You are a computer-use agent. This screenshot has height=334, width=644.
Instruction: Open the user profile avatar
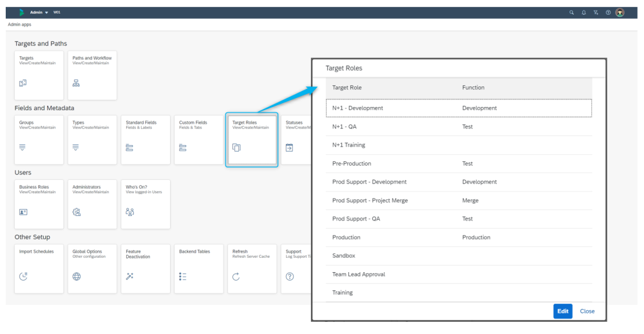(x=620, y=12)
